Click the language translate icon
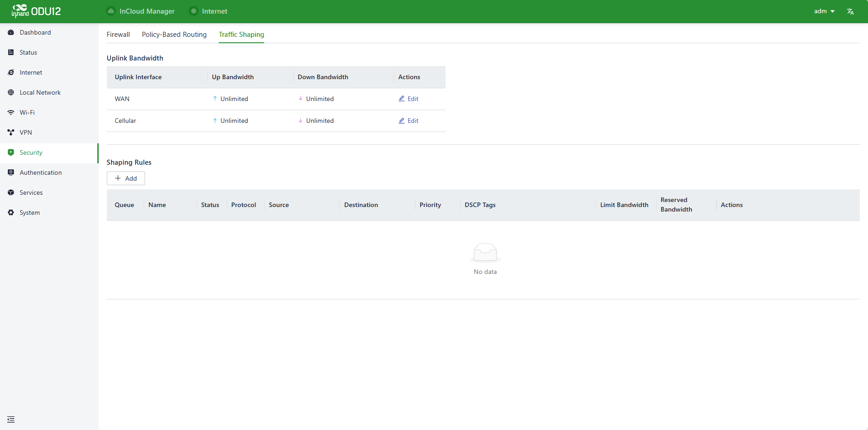 point(850,11)
